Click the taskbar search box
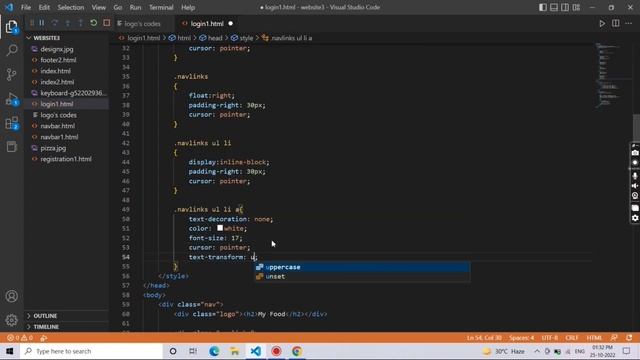 (x=92, y=351)
